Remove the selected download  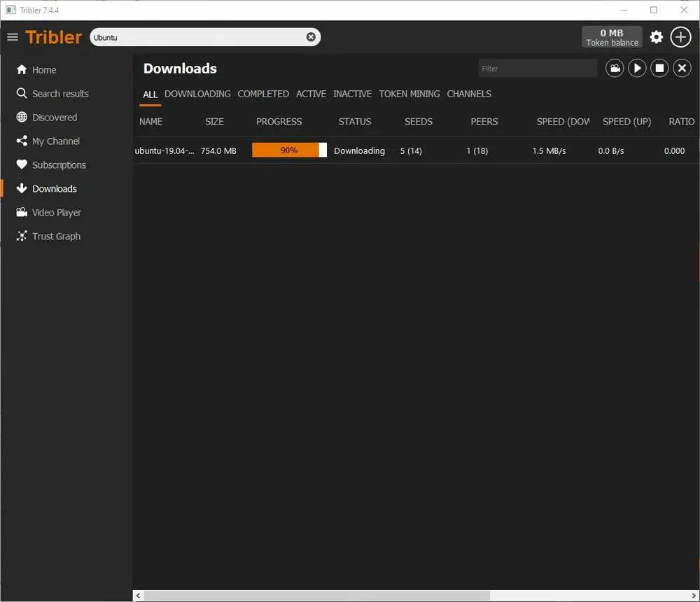coord(682,69)
